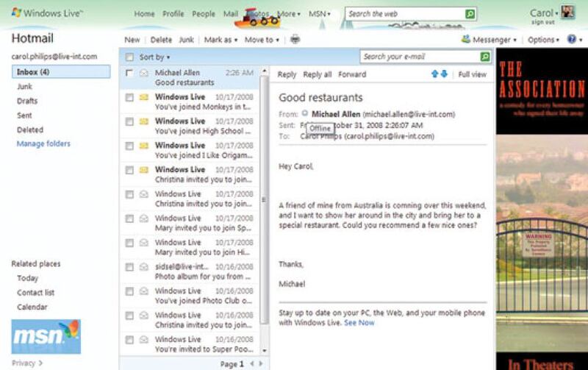Check the Michael Allen Good restaurants message
588x370 pixels.
tap(129, 73)
